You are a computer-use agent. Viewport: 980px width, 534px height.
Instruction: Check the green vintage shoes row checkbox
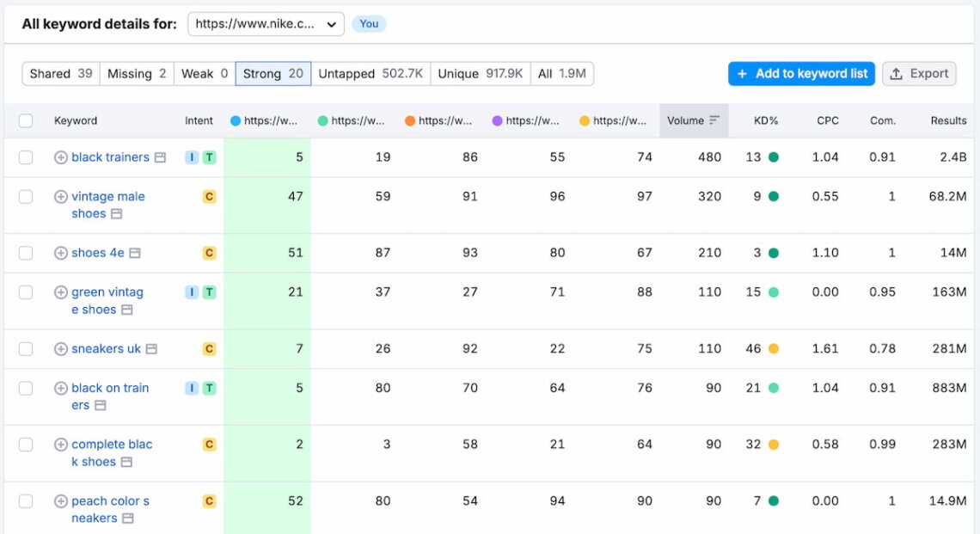point(26,292)
